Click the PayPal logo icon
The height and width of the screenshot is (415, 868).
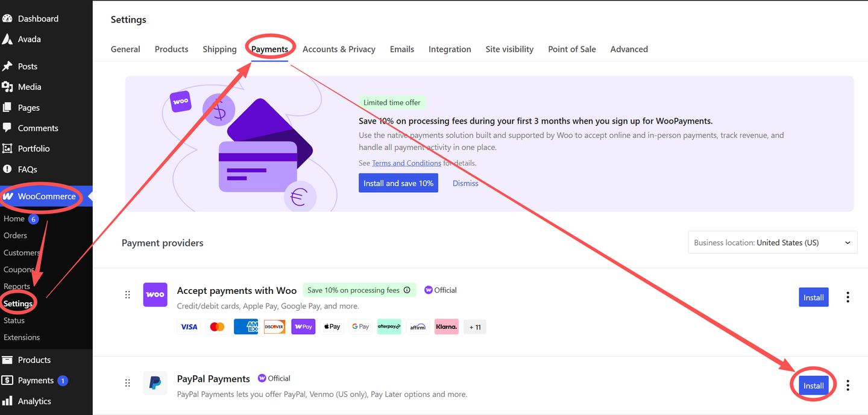pyautogui.click(x=155, y=383)
